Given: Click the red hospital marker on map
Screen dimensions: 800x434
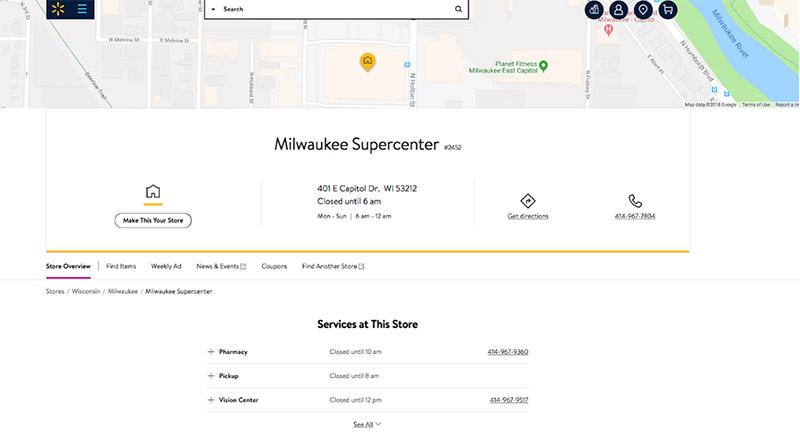Looking at the screenshot, I should click(x=608, y=30).
